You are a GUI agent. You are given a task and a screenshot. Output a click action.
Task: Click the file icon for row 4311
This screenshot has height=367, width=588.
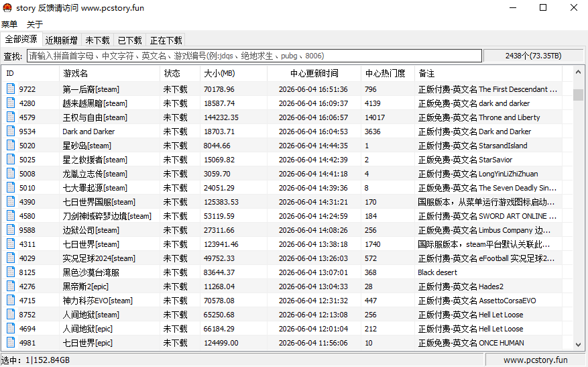pyautogui.click(x=11, y=244)
